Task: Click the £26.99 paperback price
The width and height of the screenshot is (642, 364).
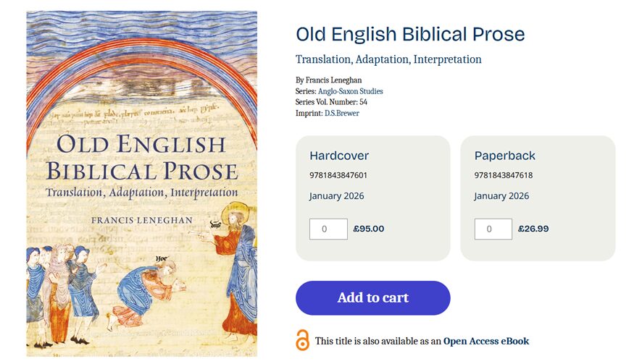Action: [x=533, y=229]
